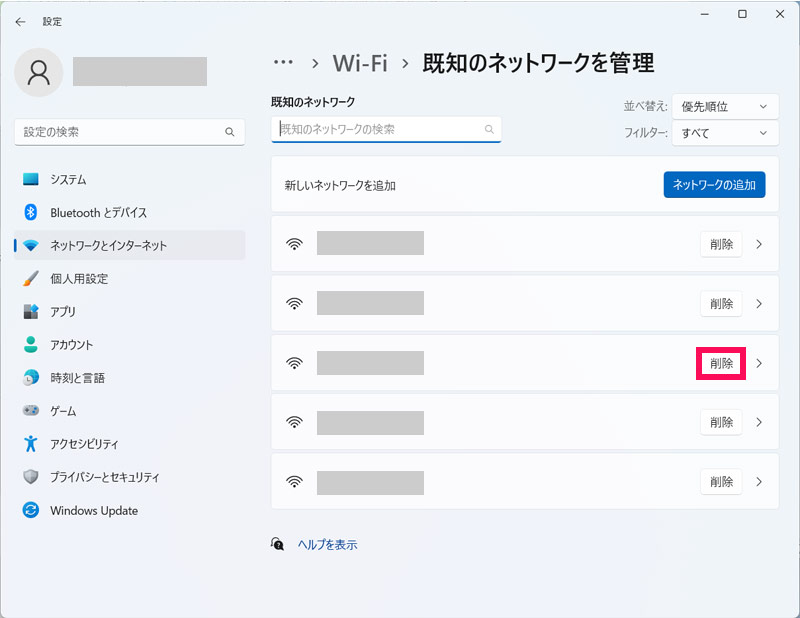Click the 新しいネットワークを追加 label
Image resolution: width=800 pixels, height=618 pixels.
tap(340, 185)
